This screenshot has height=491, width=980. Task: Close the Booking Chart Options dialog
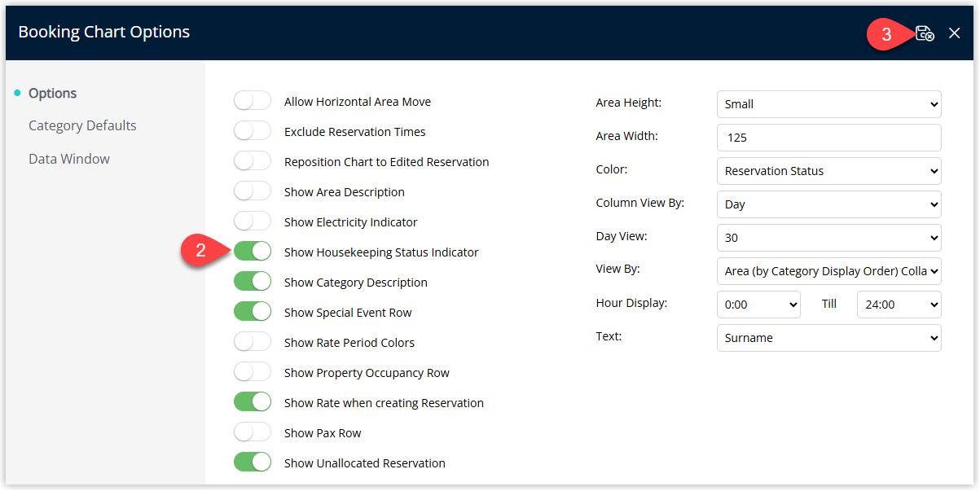click(x=954, y=33)
